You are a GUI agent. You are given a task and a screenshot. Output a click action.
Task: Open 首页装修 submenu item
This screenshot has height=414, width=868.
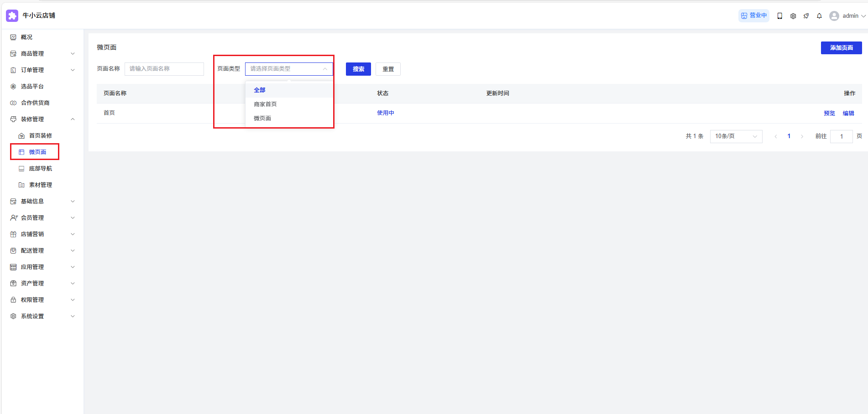click(41, 136)
